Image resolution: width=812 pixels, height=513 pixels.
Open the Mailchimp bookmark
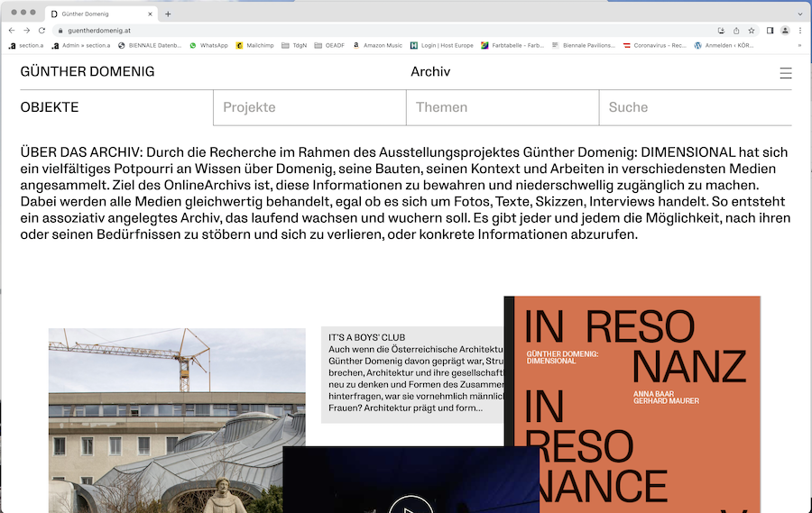(x=254, y=46)
